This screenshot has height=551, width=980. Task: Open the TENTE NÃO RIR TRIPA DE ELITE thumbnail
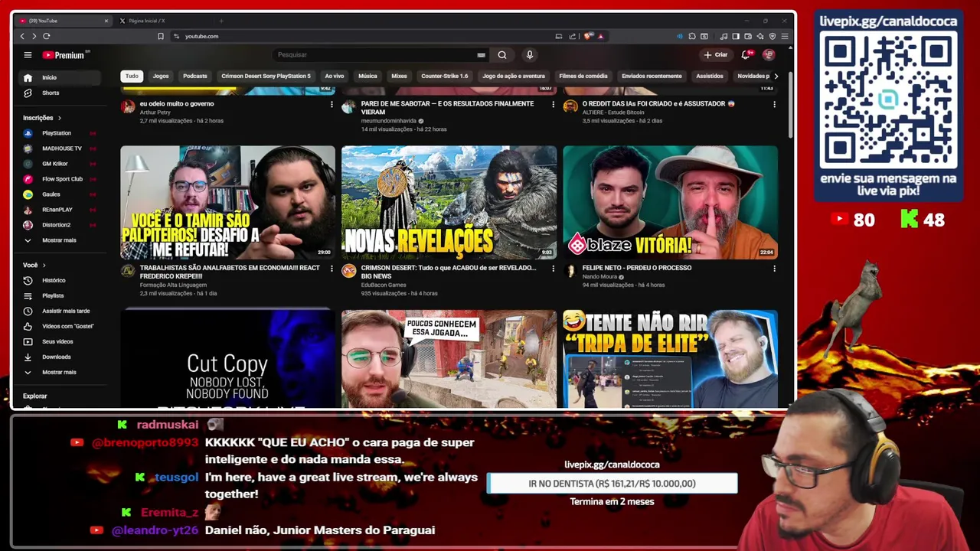click(670, 359)
